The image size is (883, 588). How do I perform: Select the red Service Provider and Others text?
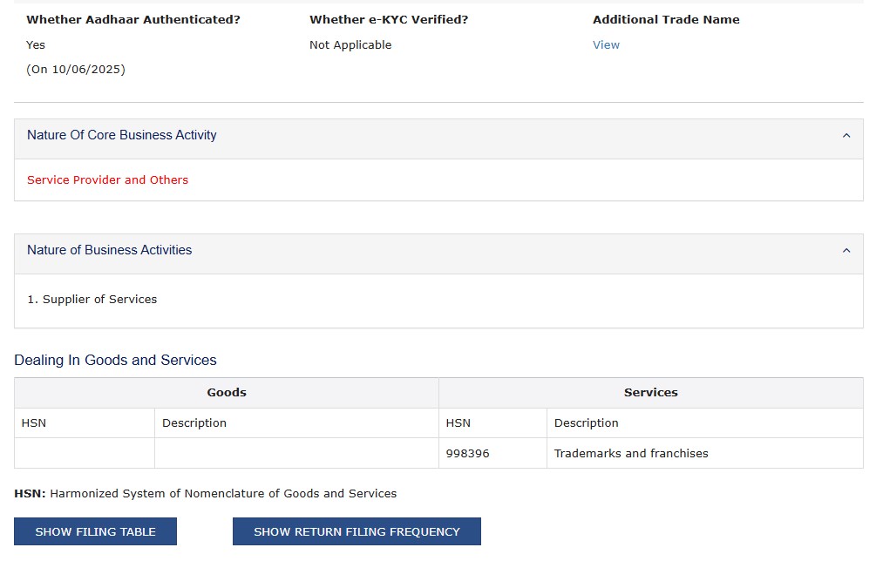pyautogui.click(x=107, y=180)
